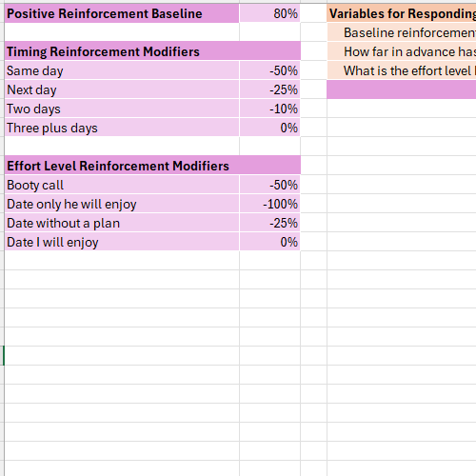Image resolution: width=476 pixels, height=476 pixels.
Task: Select the Positive Reinforcement Baseline cell
Action: (122, 13)
